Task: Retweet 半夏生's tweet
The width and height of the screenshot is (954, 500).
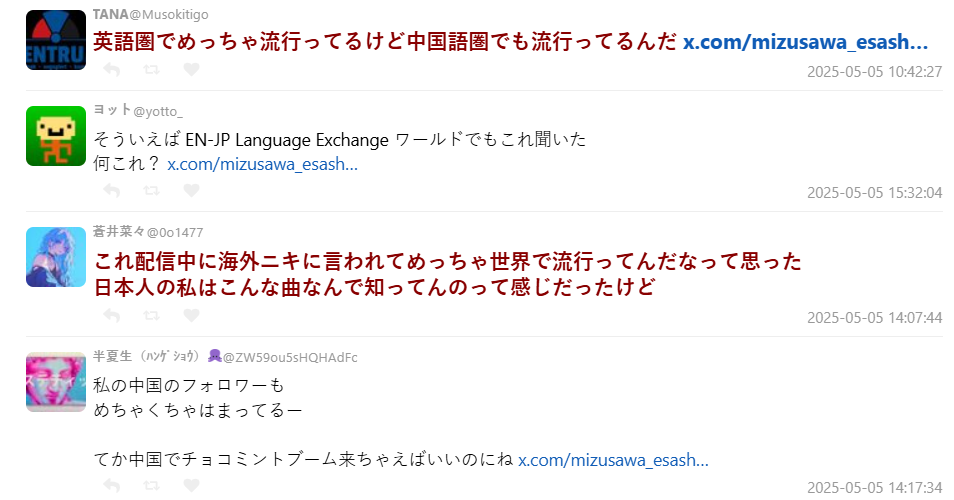Action: [152, 486]
